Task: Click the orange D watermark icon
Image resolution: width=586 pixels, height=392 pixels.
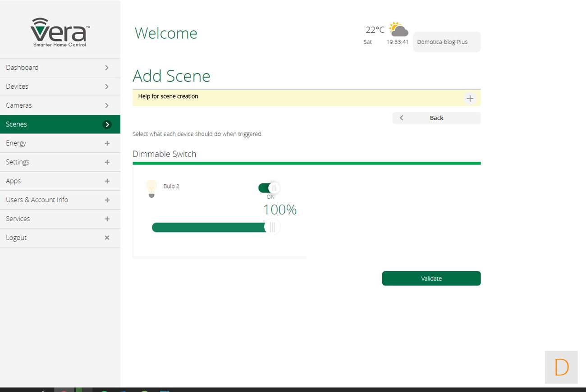Action: click(561, 367)
